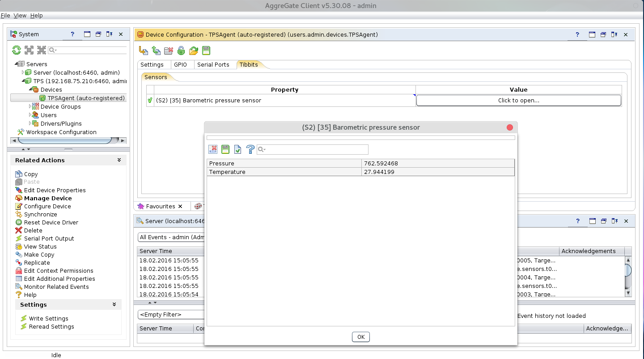The width and height of the screenshot is (644, 359).
Task: Switch to the Serial Ports tab
Action: [213, 64]
